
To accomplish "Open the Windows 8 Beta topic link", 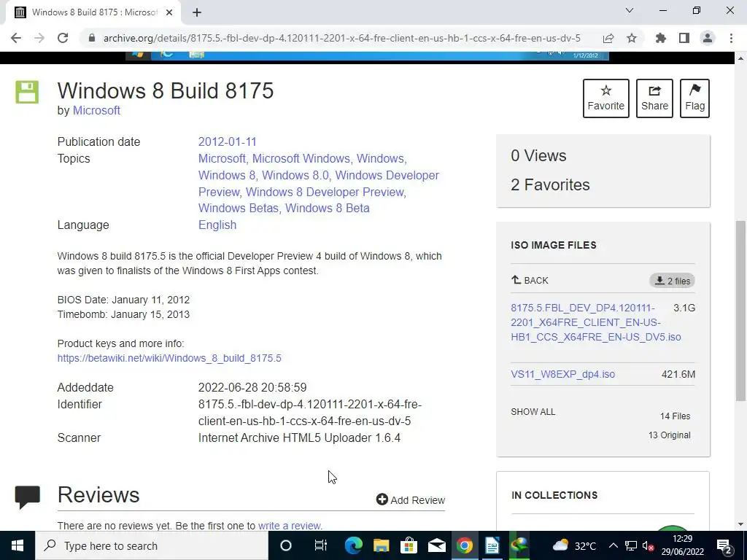I will click(328, 208).
